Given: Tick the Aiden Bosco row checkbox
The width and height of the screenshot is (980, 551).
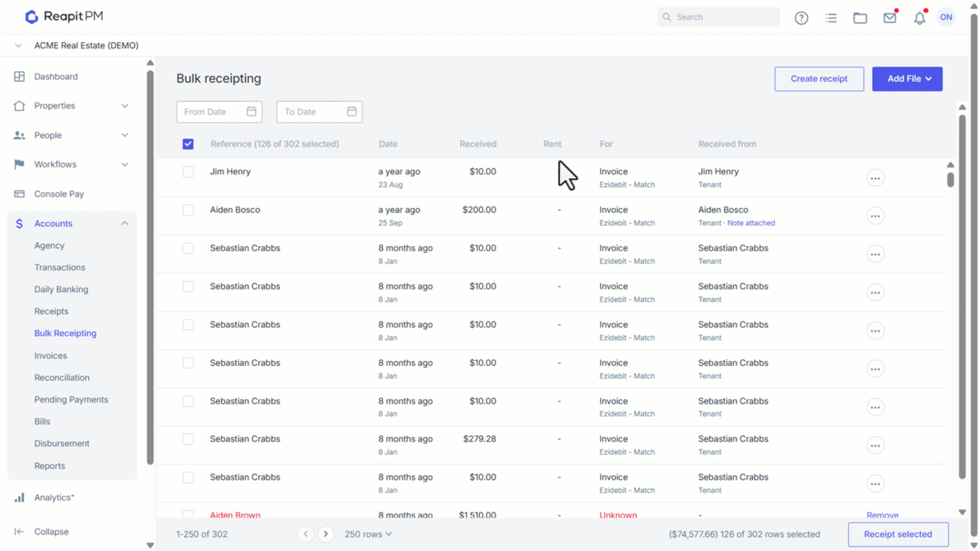Looking at the screenshot, I should pos(188,210).
